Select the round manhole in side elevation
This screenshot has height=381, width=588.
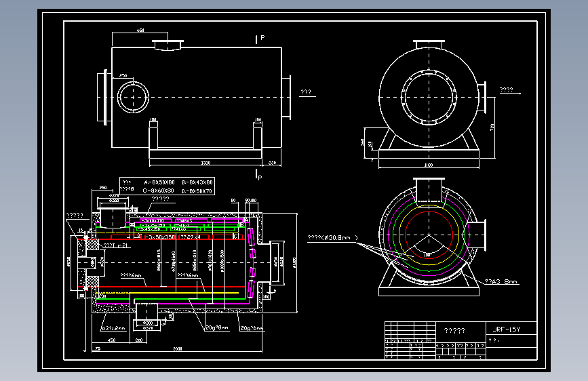[133, 97]
